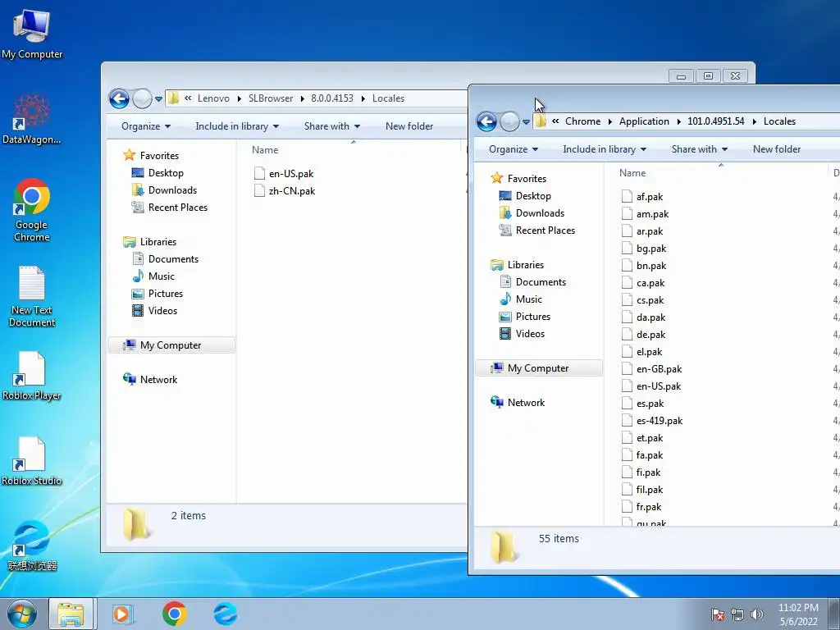Screen dimensions: 840x630
Task: Select Libraries header in Chrome window
Action: click(x=526, y=265)
